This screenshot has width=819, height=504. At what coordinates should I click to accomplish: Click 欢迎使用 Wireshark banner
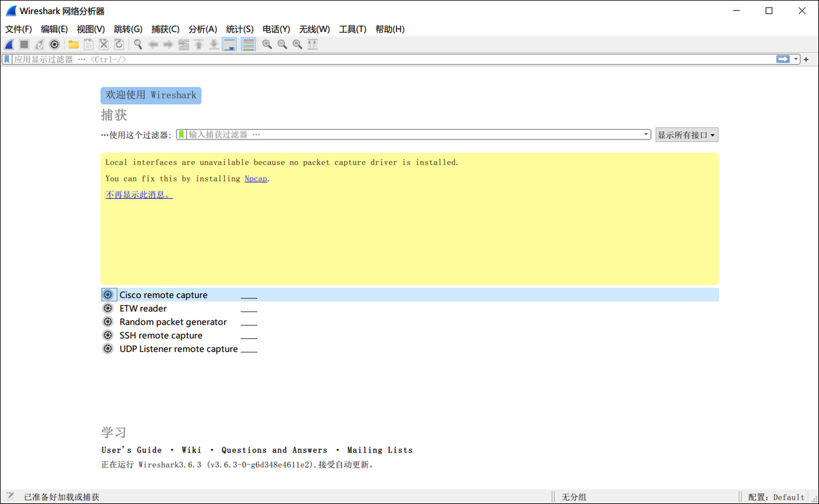[x=151, y=95]
